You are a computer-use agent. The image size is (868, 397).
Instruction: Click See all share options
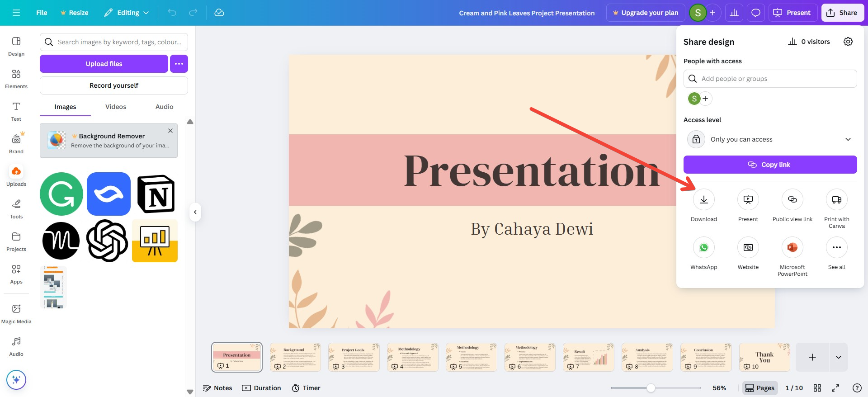tap(837, 254)
